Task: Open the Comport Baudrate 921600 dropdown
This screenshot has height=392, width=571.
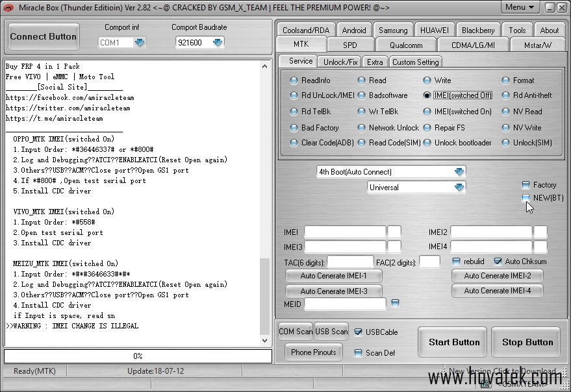Action: tap(218, 43)
